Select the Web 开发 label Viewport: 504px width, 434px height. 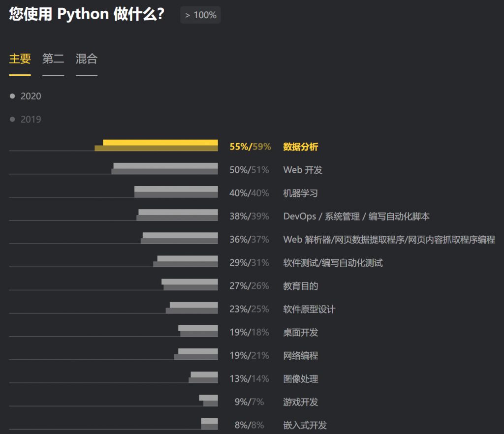[303, 170]
